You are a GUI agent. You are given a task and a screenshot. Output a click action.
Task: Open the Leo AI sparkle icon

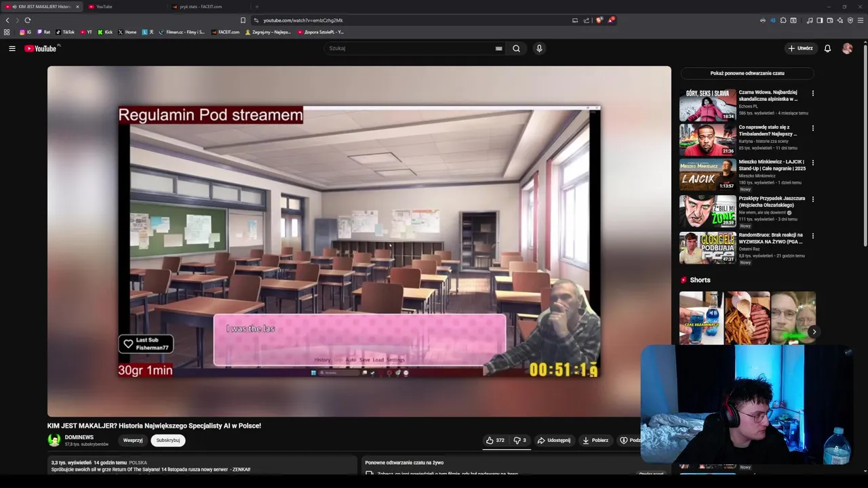(840, 20)
